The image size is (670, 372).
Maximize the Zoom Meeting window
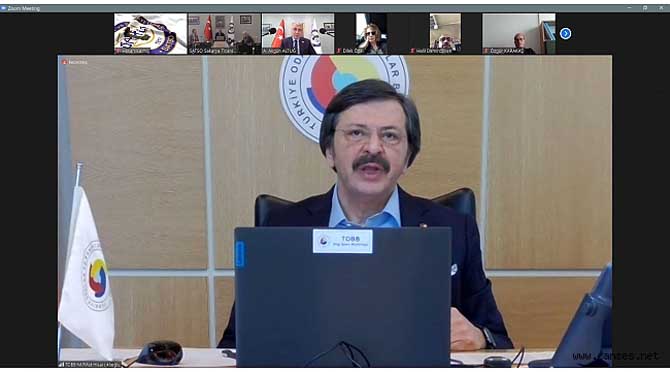pyautogui.click(x=645, y=8)
